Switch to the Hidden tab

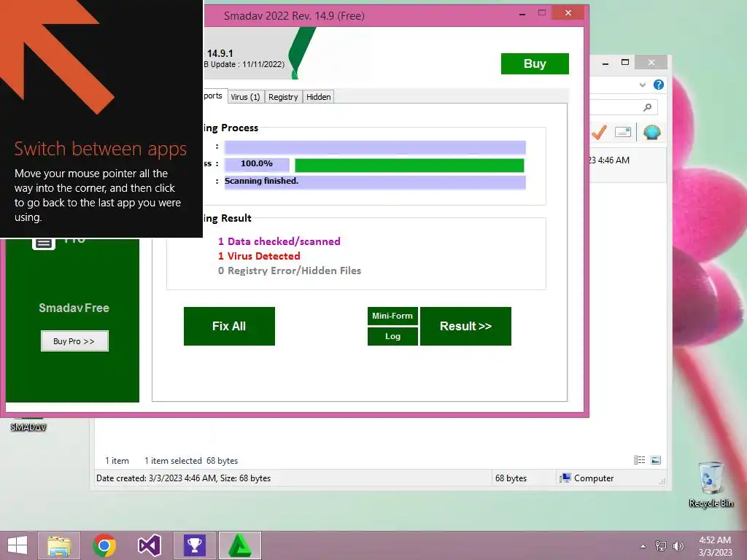318,97
